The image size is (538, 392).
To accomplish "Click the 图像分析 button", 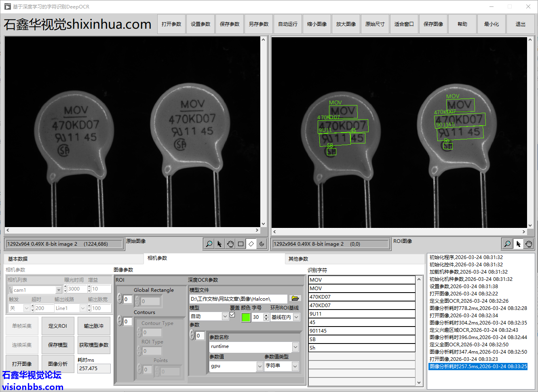I will [58, 364].
